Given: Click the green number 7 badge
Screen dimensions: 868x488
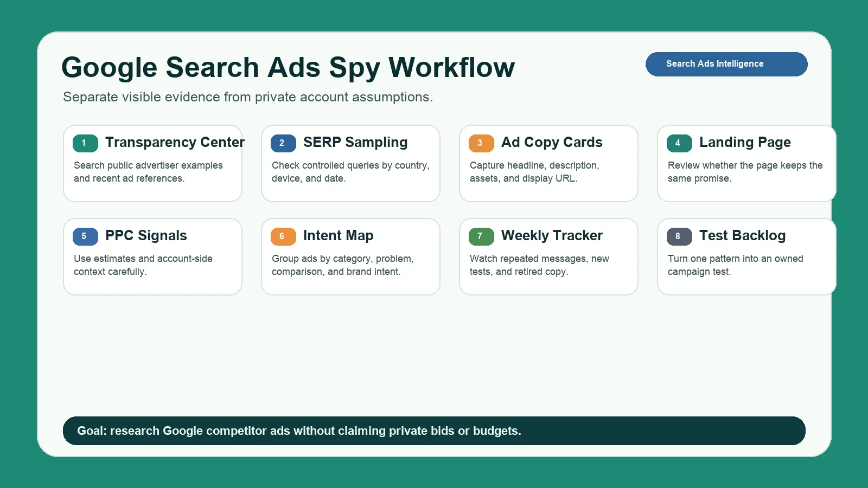Looking at the screenshot, I should point(481,236).
